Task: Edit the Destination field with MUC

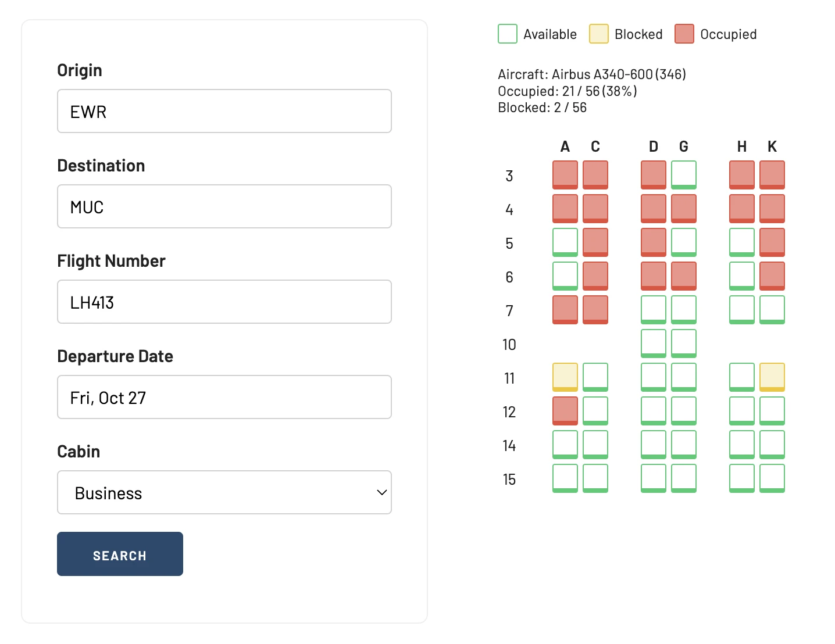Action: [224, 206]
